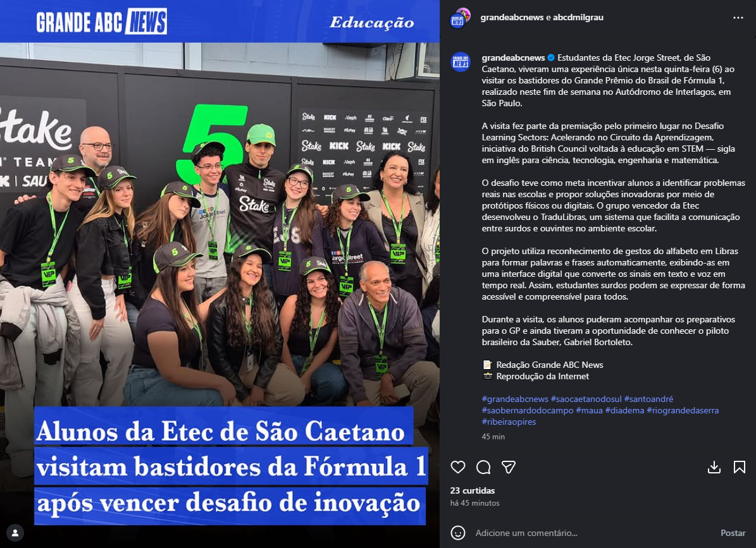Open abcdmilgrau collaborator profile link
This screenshot has width=756, height=548.
(578, 17)
